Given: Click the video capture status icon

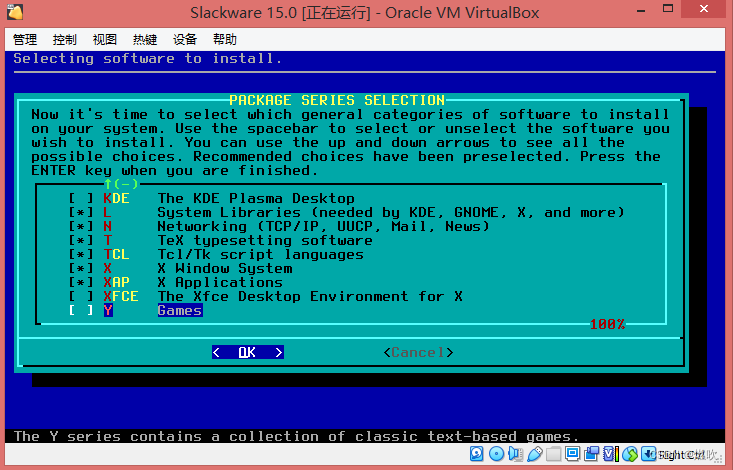Looking at the screenshot, I should [x=592, y=454].
